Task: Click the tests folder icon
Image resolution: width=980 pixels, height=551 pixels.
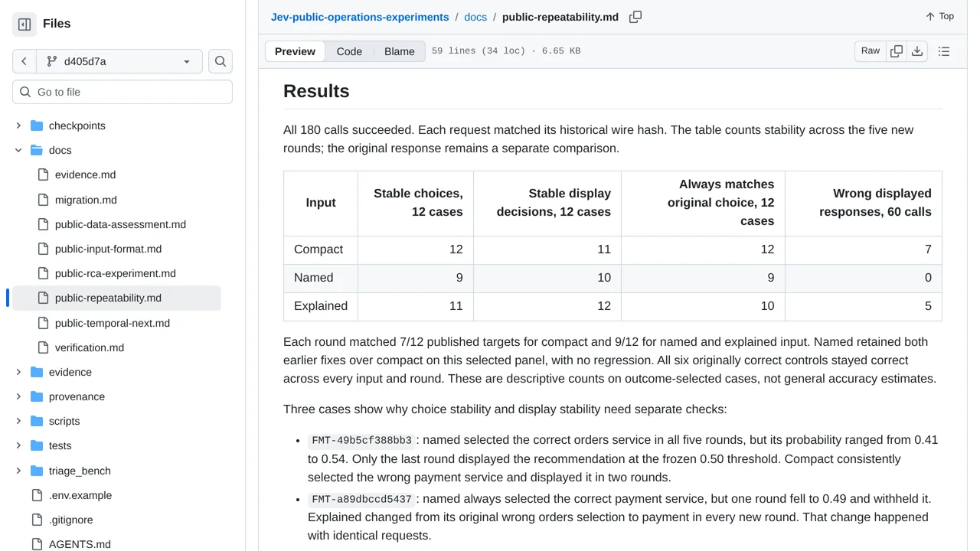Action: pyautogui.click(x=37, y=445)
